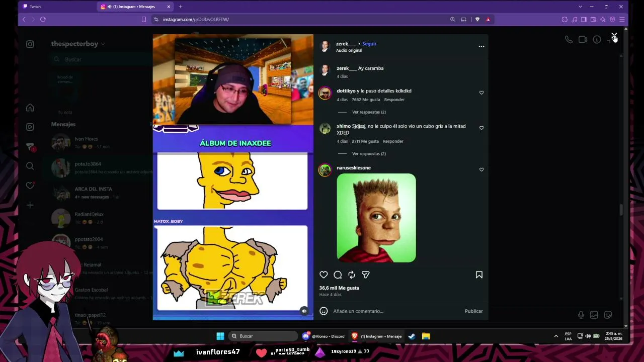This screenshot has height=362, width=644.
Task: Open the browser hamburger menu
Action: pyautogui.click(x=622, y=19)
